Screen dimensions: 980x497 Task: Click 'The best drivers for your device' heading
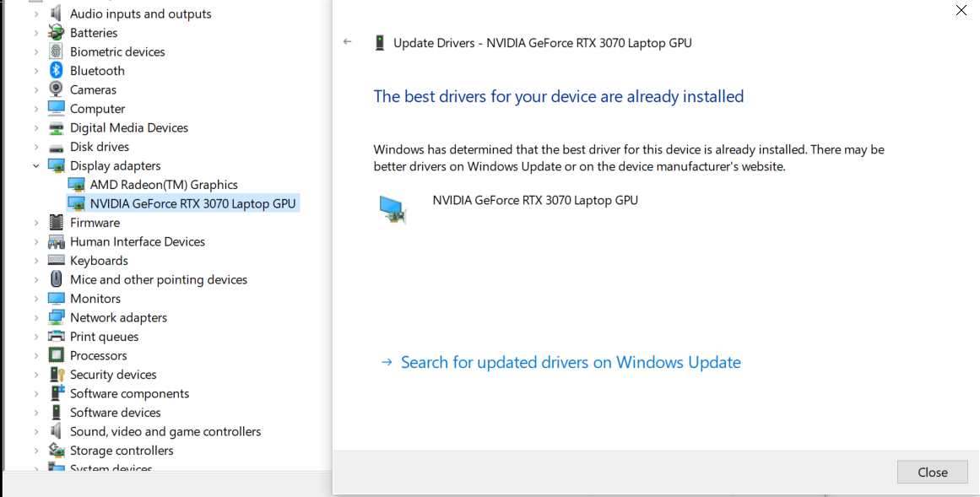(559, 96)
